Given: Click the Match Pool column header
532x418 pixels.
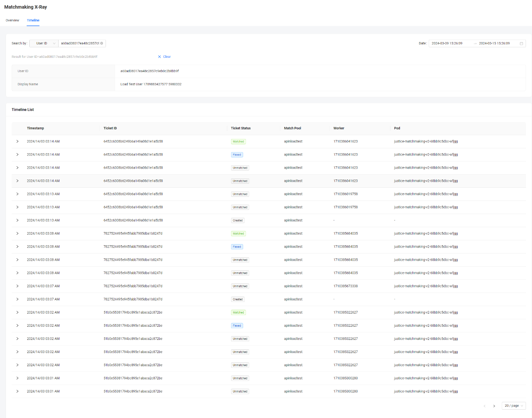Looking at the screenshot, I should [x=293, y=128].
